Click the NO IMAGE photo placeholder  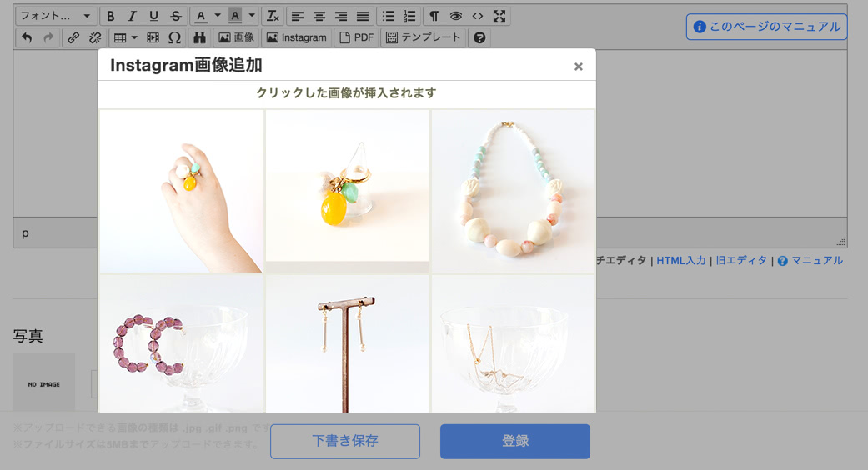(43, 383)
